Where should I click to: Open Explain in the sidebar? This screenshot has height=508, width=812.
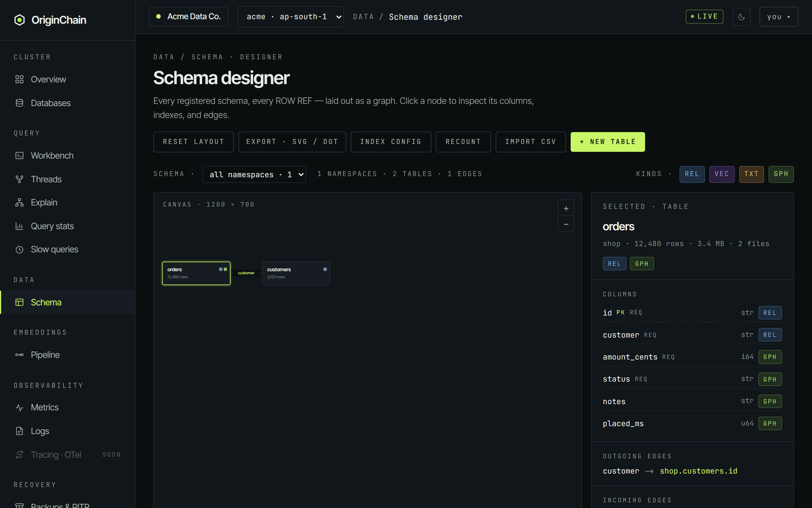point(67,202)
